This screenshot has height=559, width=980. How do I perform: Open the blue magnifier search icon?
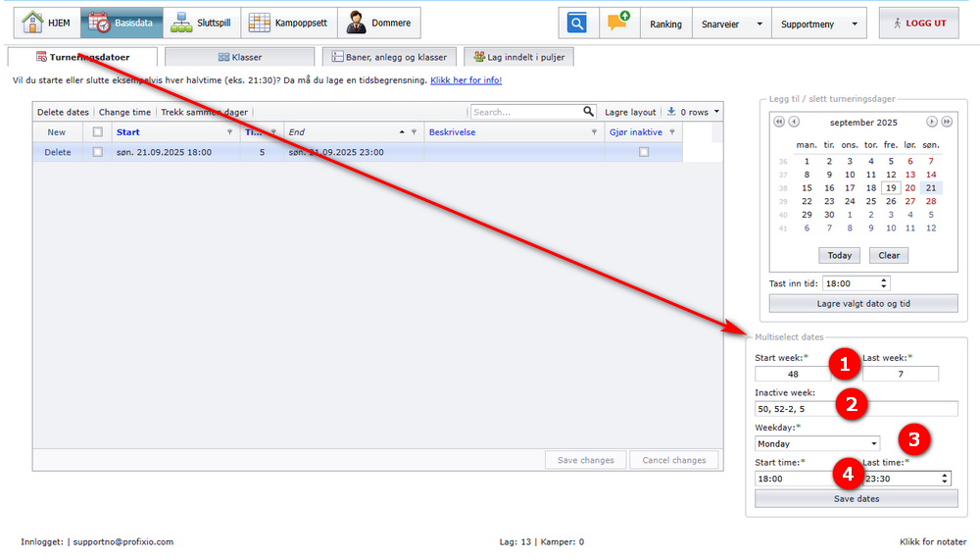tap(577, 24)
